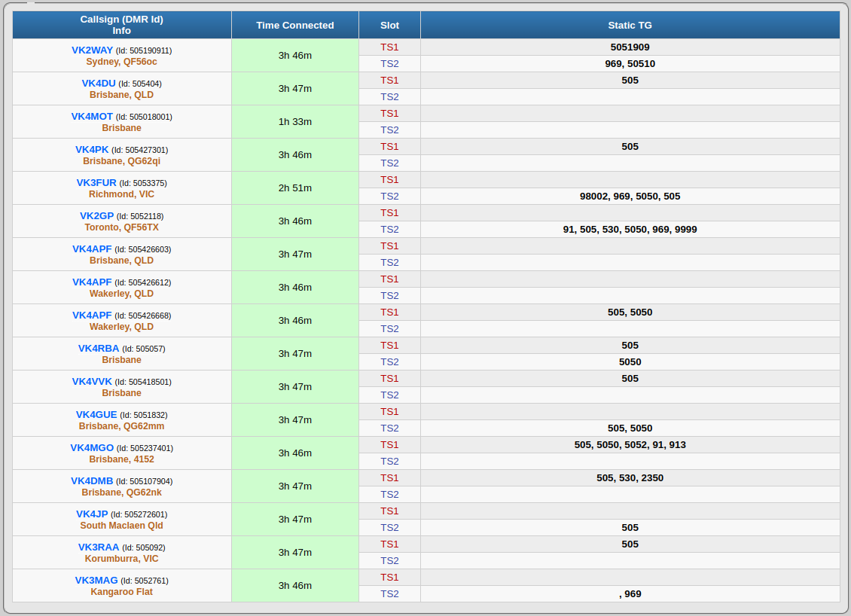
Task: Click the Time Connected column header
Action: point(294,26)
